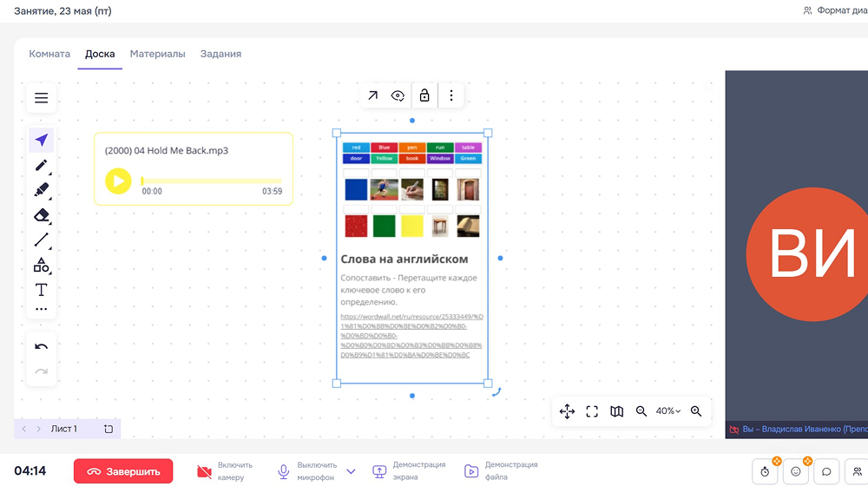
Task: Select the text tool
Action: point(41,290)
